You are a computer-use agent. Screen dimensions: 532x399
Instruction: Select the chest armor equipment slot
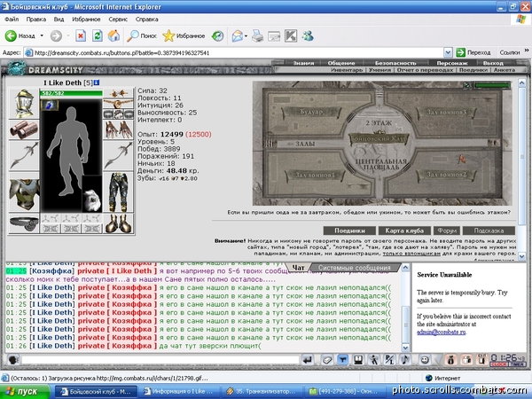[24, 193]
